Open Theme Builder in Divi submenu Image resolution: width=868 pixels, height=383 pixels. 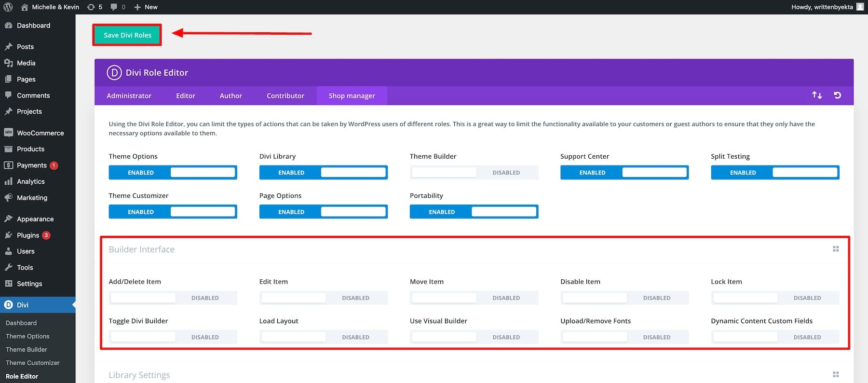pyautogui.click(x=27, y=350)
